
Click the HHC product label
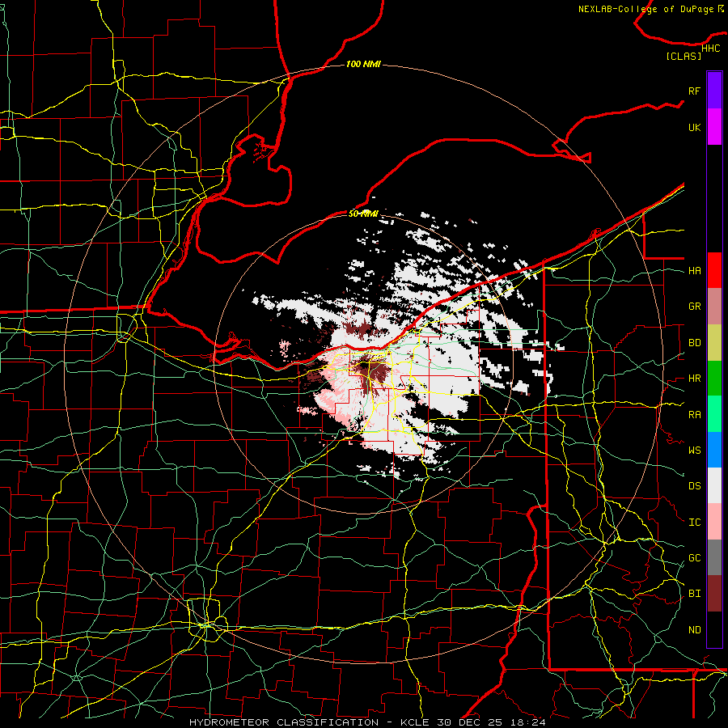(x=710, y=49)
